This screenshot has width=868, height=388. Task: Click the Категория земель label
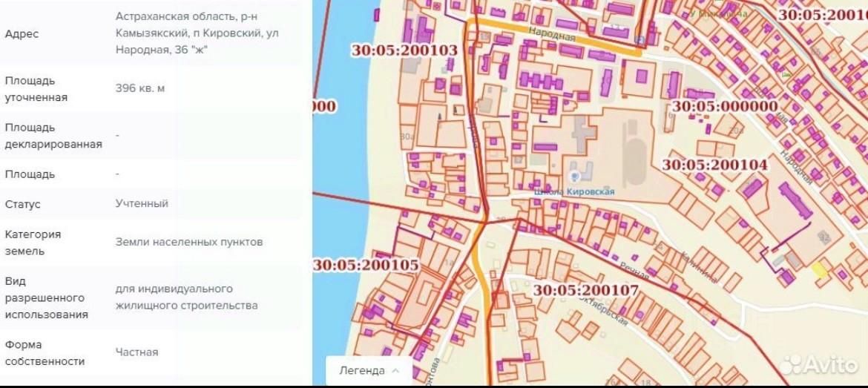[x=33, y=243]
